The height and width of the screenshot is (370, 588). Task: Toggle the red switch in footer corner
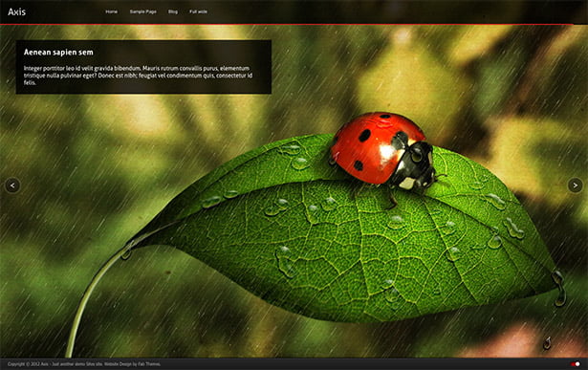576,364
